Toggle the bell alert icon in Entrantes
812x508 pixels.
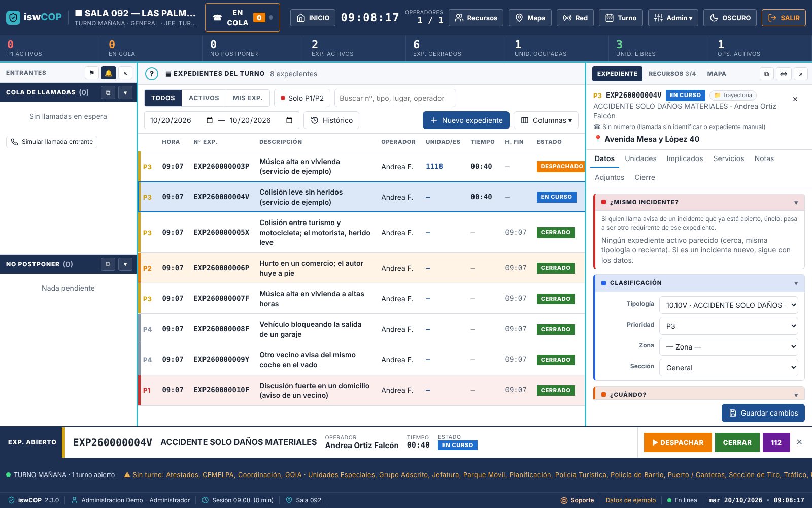pos(109,73)
